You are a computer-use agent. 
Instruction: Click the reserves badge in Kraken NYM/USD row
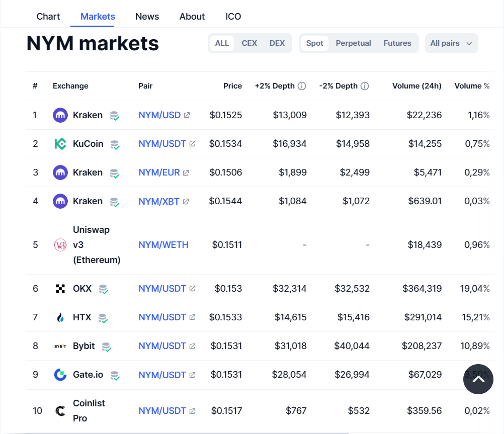114,116
